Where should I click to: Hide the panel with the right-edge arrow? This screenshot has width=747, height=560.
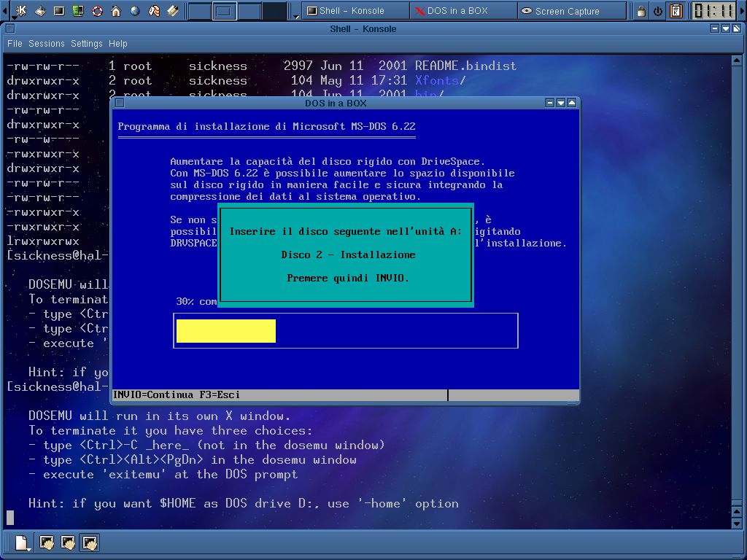tap(742, 10)
